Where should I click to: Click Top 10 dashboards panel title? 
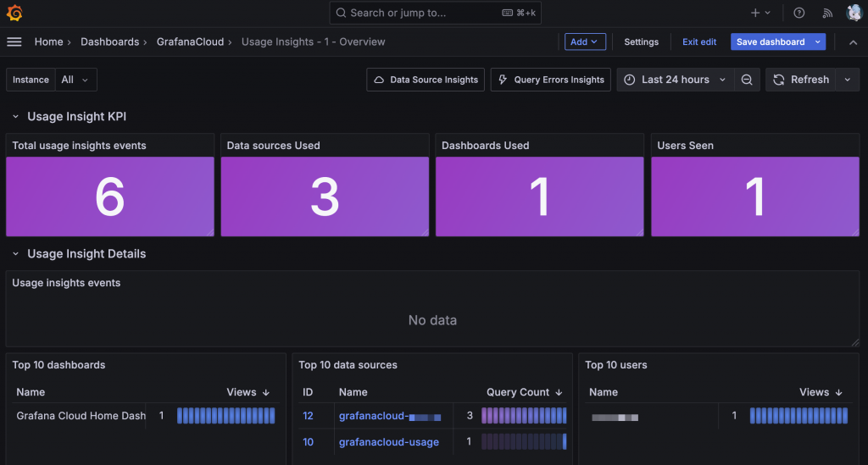coord(58,365)
